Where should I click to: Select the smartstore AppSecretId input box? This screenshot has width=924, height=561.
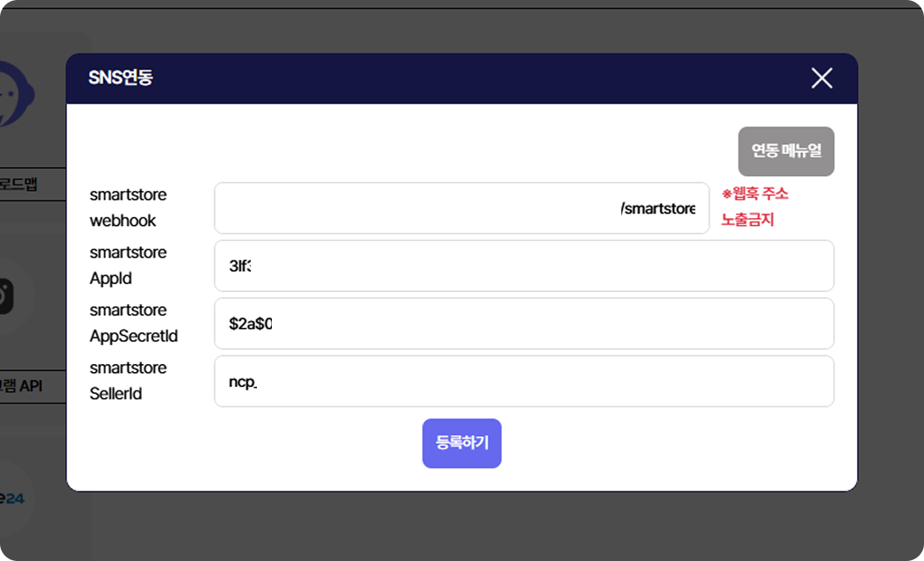pyautogui.click(x=524, y=324)
